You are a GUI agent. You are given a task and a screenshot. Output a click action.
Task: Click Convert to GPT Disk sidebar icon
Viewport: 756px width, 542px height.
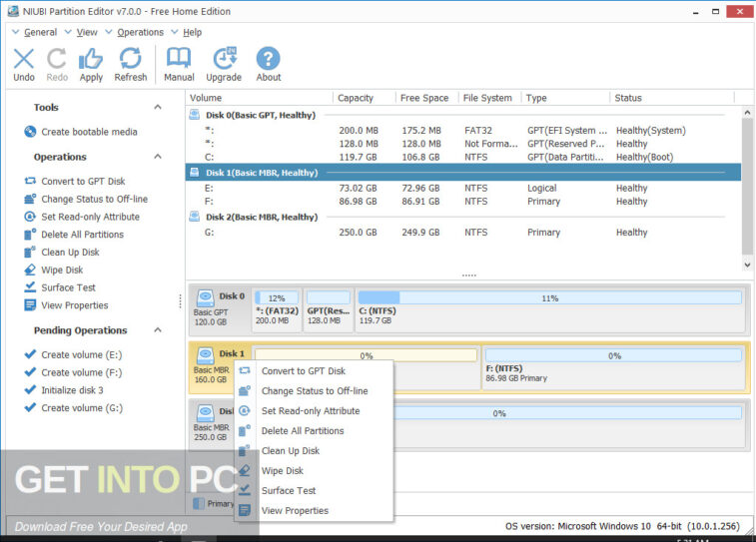30,181
